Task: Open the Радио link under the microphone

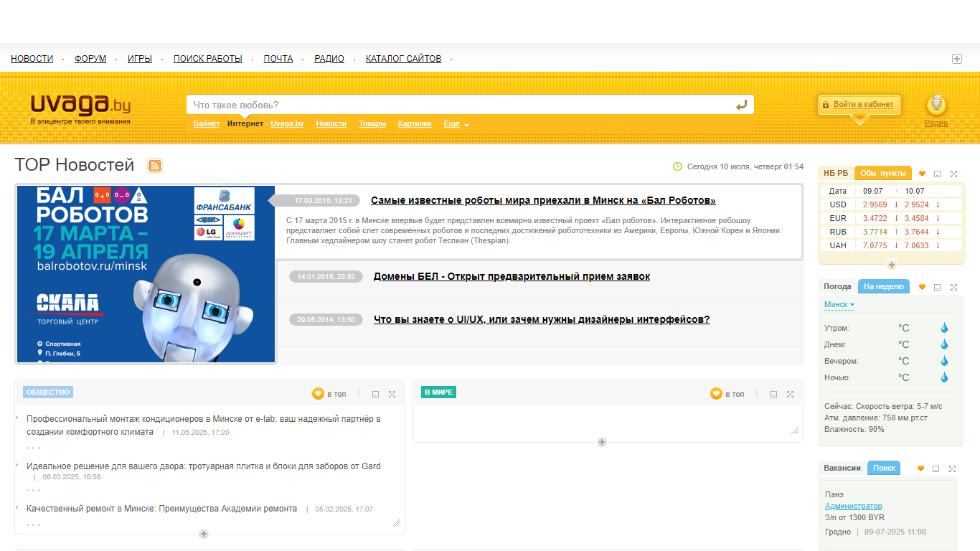Action: click(x=936, y=123)
